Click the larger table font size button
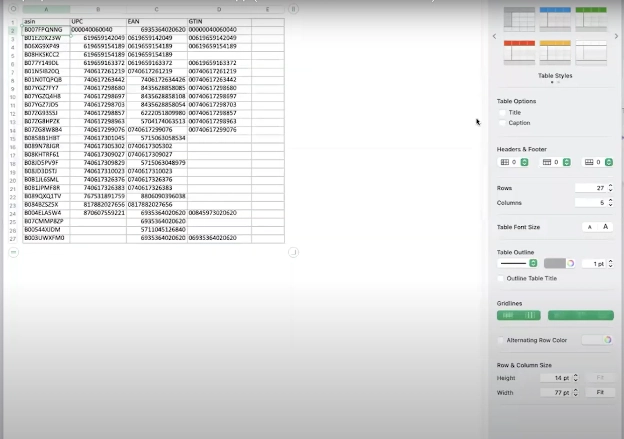624x439 pixels. click(x=605, y=227)
